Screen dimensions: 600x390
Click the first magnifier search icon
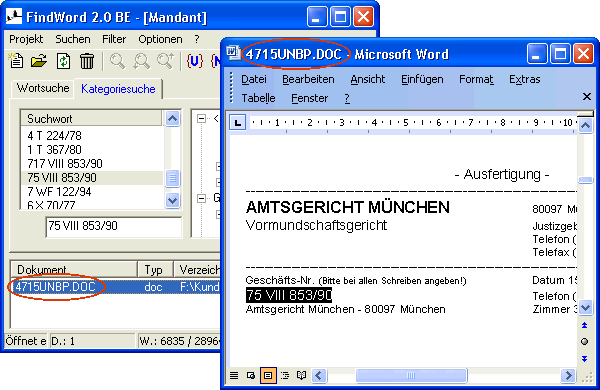[x=117, y=61]
